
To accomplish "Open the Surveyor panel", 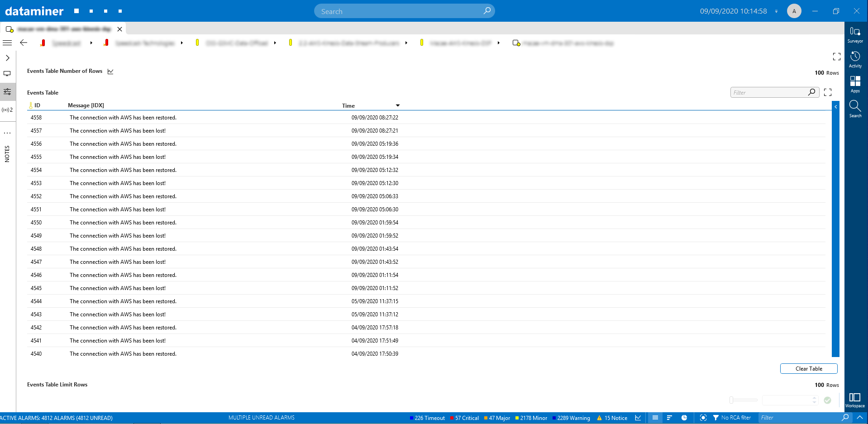I will (x=855, y=34).
